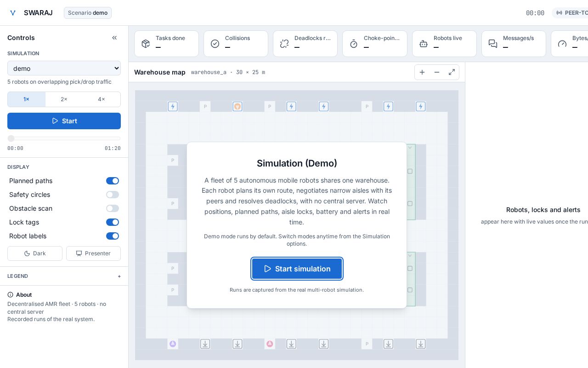
Task: Click the 00:00 clock in the header
Action: coord(535,13)
